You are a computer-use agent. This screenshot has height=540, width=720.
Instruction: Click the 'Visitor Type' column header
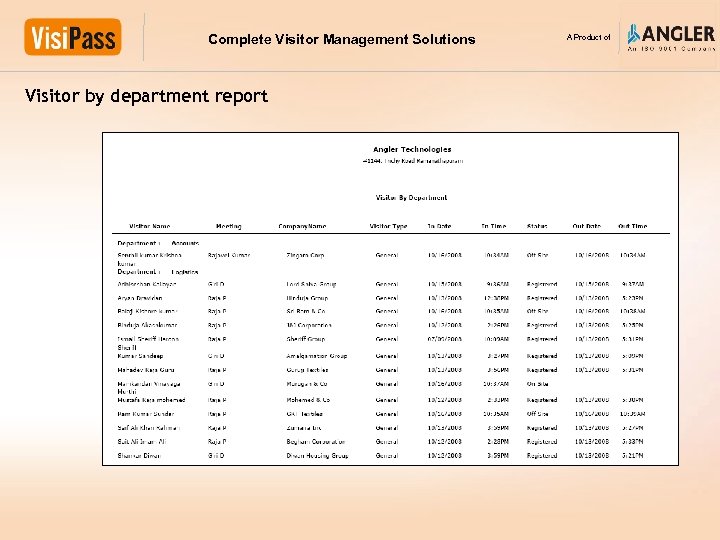click(388, 226)
